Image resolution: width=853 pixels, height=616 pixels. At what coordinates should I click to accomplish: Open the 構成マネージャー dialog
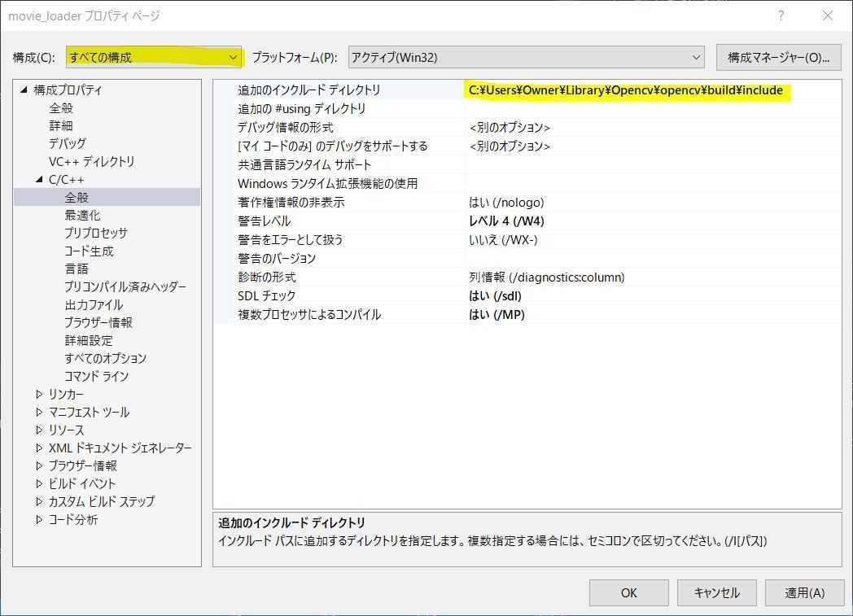pos(779,57)
